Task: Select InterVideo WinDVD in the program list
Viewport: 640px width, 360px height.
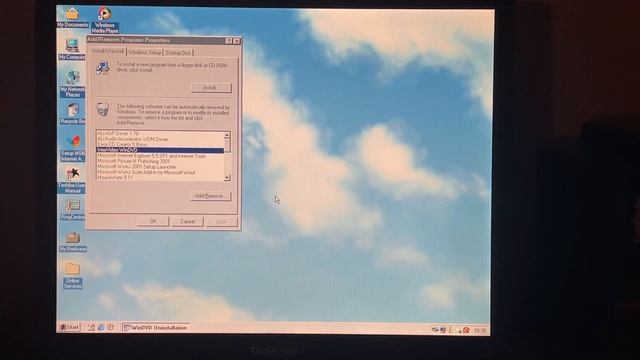Action: point(160,150)
